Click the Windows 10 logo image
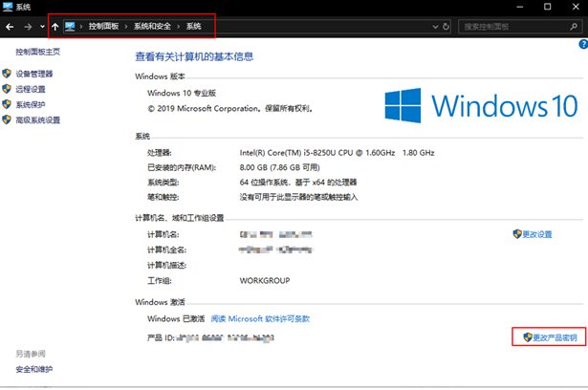 tap(481, 106)
